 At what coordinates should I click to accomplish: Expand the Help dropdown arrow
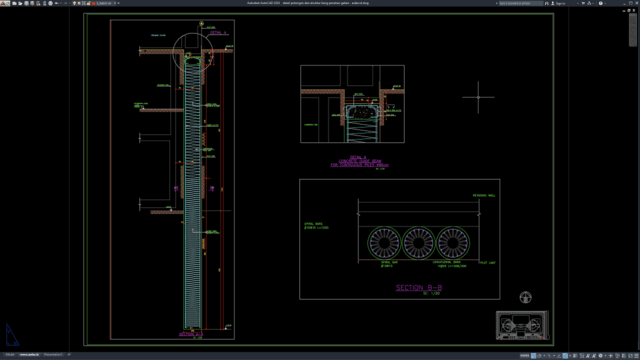(605, 3)
